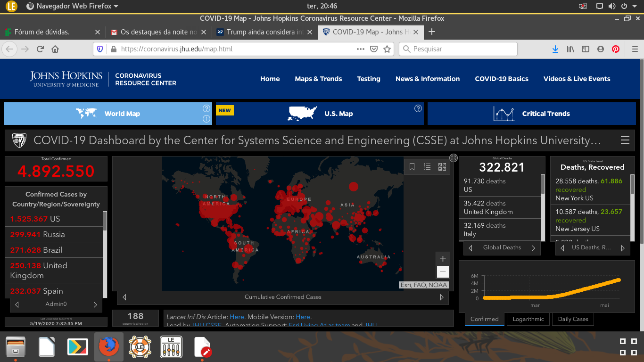Open the dashboard hamburger menu
Screen dimensions: 644x362
(625, 140)
